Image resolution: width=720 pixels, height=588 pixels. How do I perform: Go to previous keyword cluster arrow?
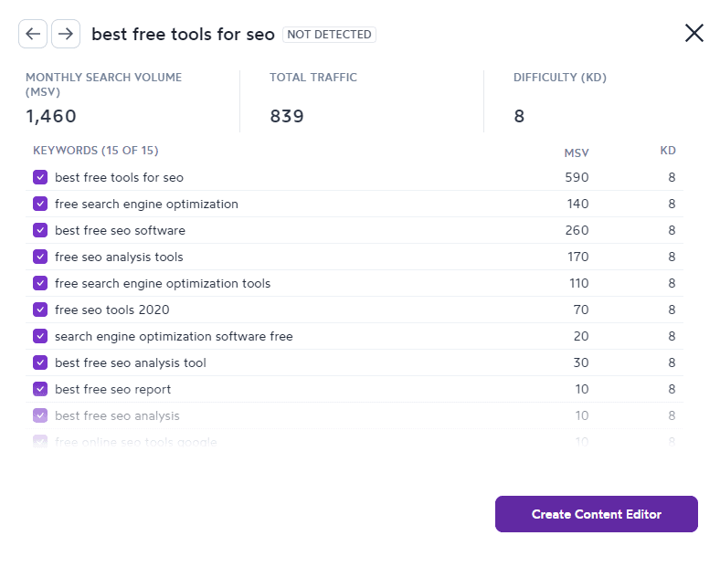point(33,34)
